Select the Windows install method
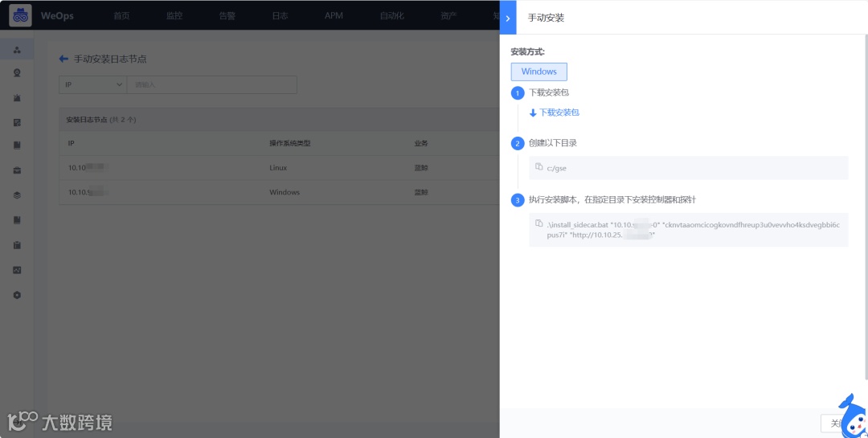 point(538,72)
